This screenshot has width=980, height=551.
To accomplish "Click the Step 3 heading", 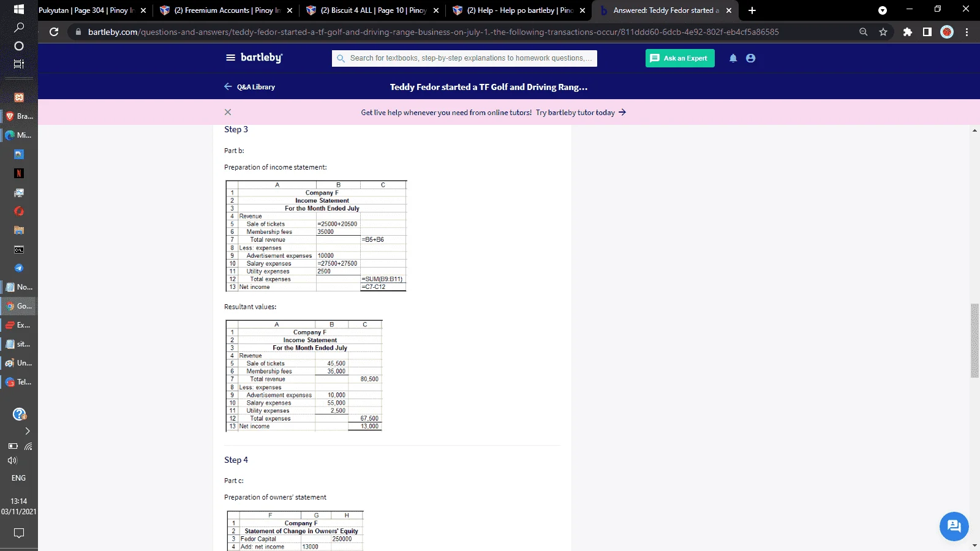I will coord(236,129).
